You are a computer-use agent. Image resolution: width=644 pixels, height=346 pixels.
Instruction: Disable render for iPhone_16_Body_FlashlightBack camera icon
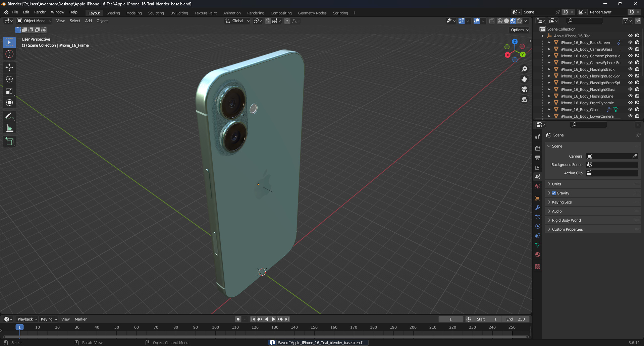(637, 69)
